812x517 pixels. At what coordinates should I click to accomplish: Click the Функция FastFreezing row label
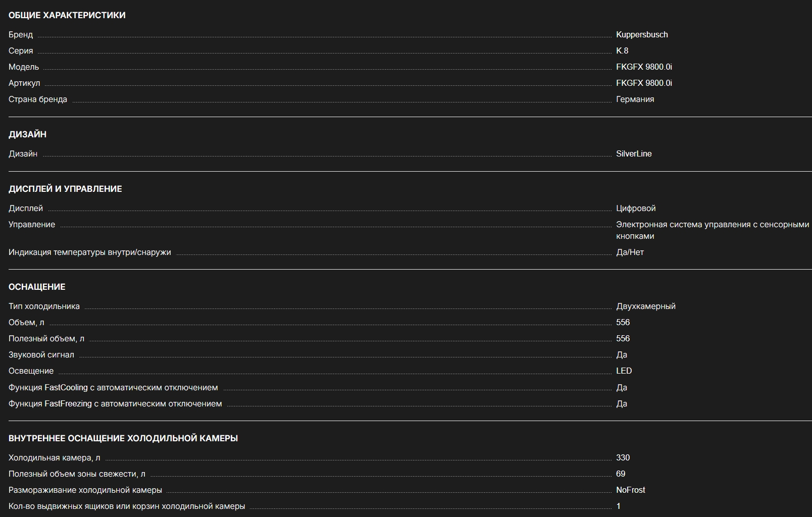click(x=115, y=403)
